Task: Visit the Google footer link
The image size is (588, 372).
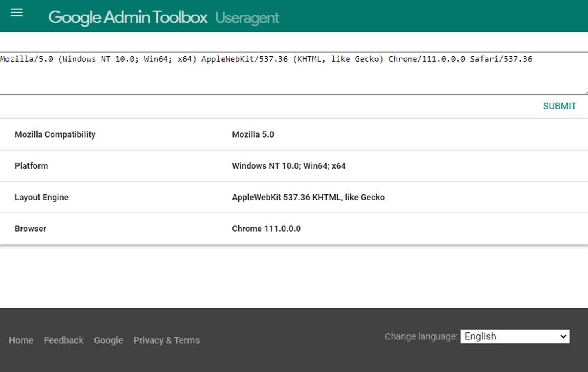Action: coord(109,340)
